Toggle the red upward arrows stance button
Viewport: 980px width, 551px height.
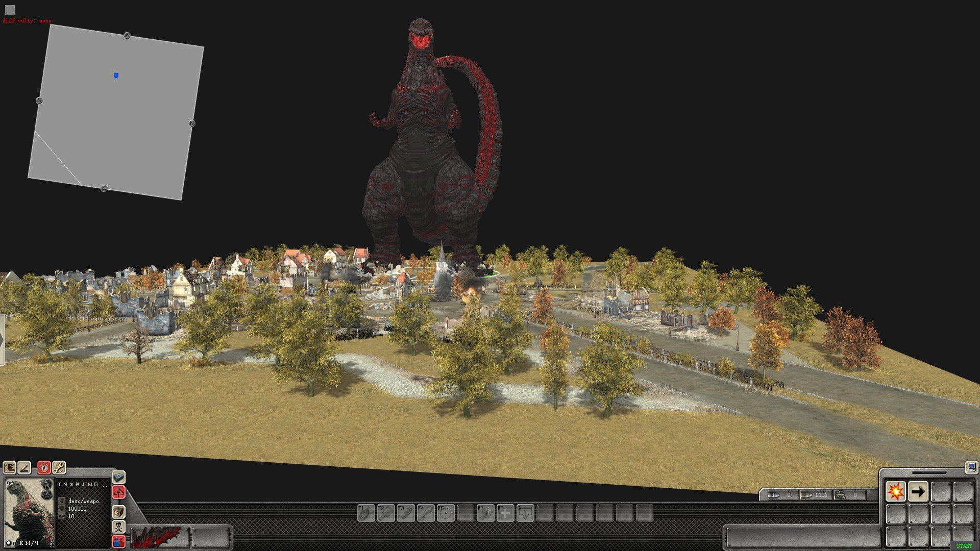[x=118, y=493]
